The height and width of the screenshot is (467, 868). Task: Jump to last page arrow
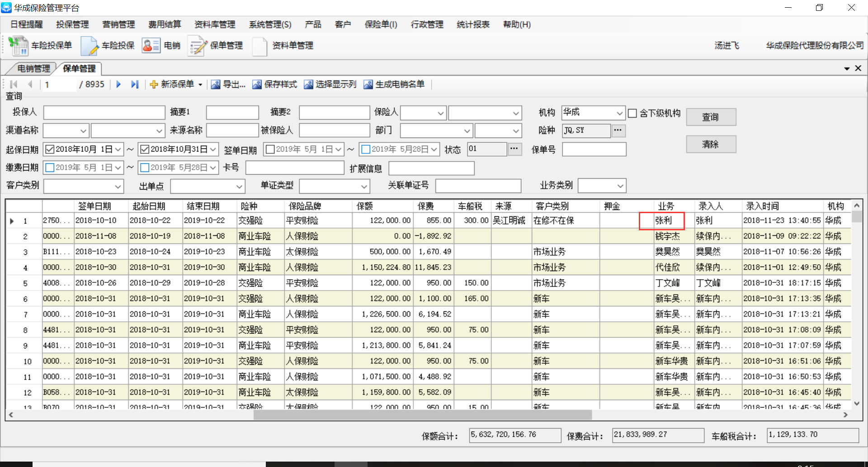click(134, 84)
